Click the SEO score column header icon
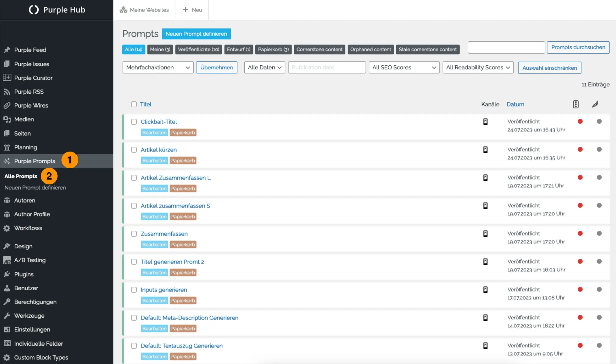This screenshot has width=616, height=364. (x=576, y=104)
